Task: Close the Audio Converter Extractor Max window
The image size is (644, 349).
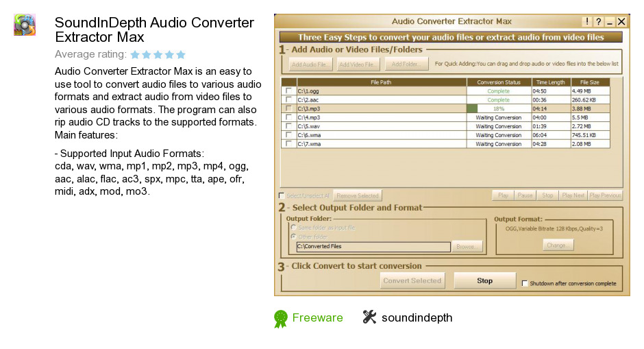Action: 621,22
